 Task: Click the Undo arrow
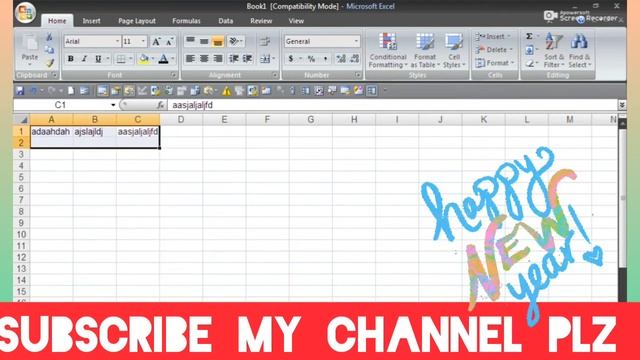pos(33,91)
